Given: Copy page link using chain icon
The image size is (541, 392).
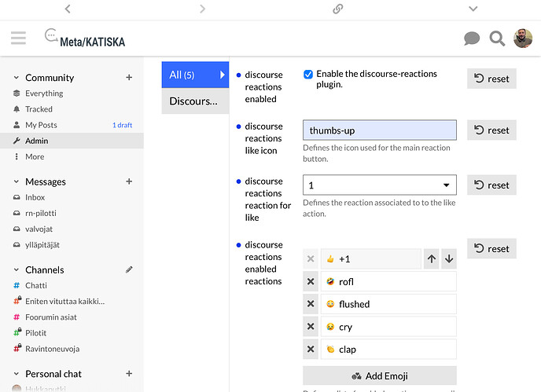Looking at the screenshot, I should coord(338,9).
